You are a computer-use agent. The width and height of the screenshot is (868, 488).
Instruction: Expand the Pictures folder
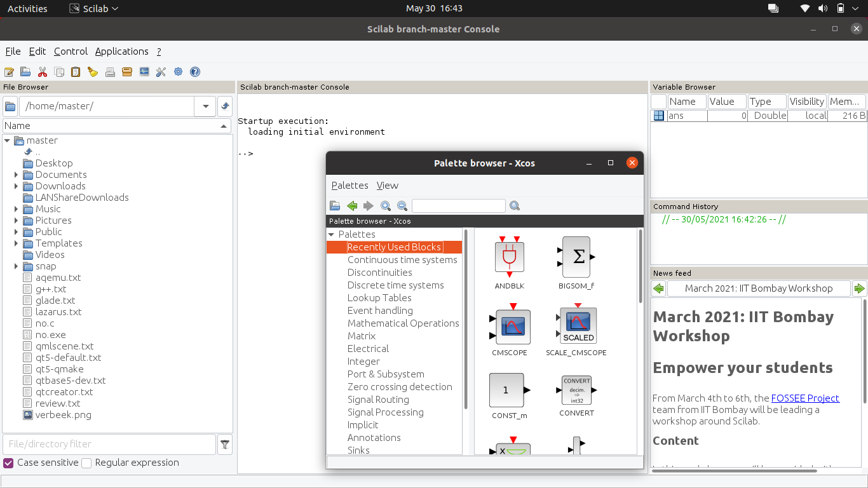pyautogui.click(x=17, y=220)
